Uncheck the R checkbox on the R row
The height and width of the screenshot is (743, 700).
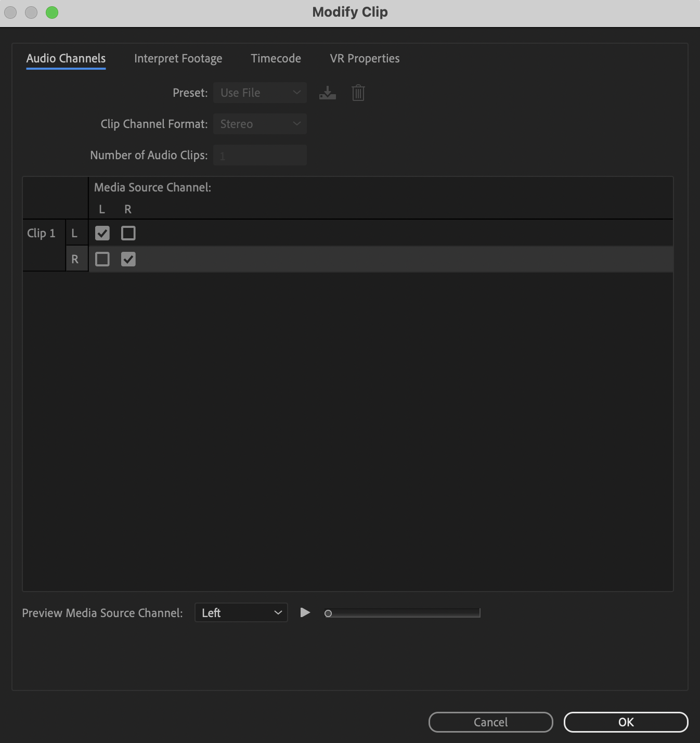(x=128, y=259)
